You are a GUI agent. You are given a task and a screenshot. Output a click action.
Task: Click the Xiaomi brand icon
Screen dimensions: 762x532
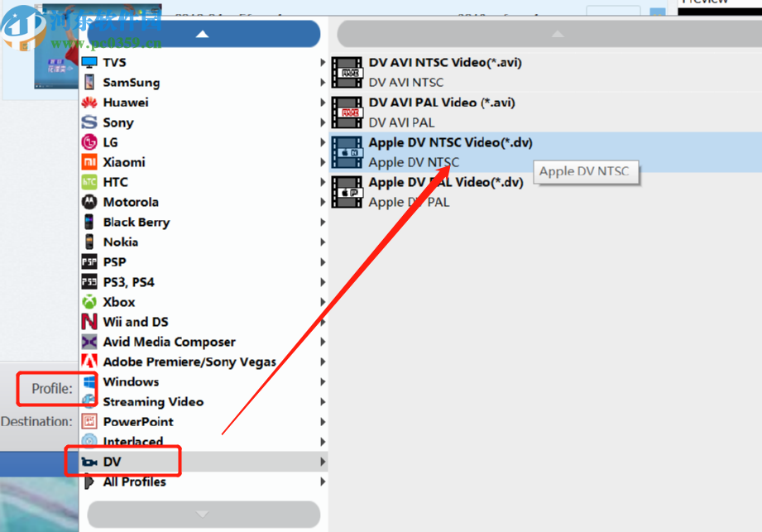(x=89, y=162)
